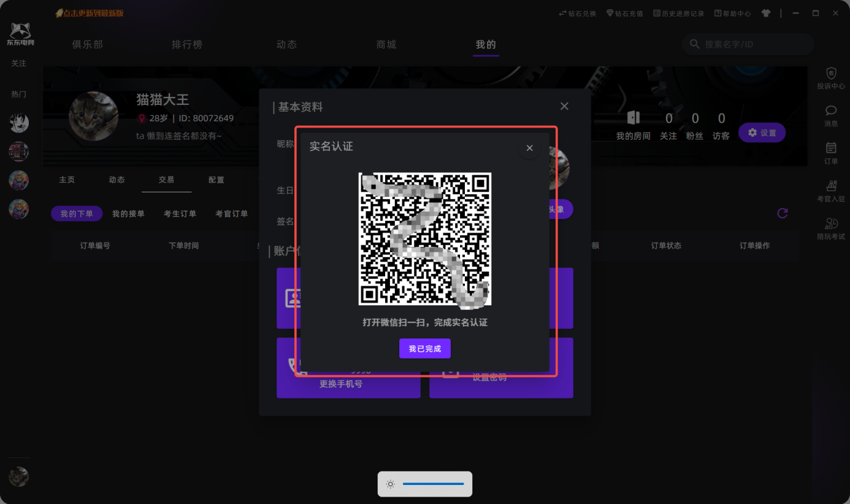The height and width of the screenshot is (504, 850).
Task: Click the purple refresh icon
Action: (782, 213)
